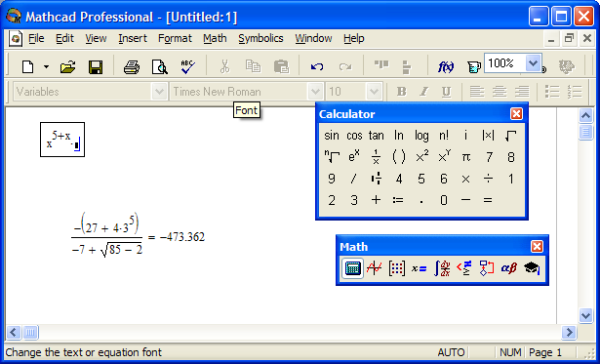Open the View menu
Viewport: 600px width, 364px height.
coord(96,38)
